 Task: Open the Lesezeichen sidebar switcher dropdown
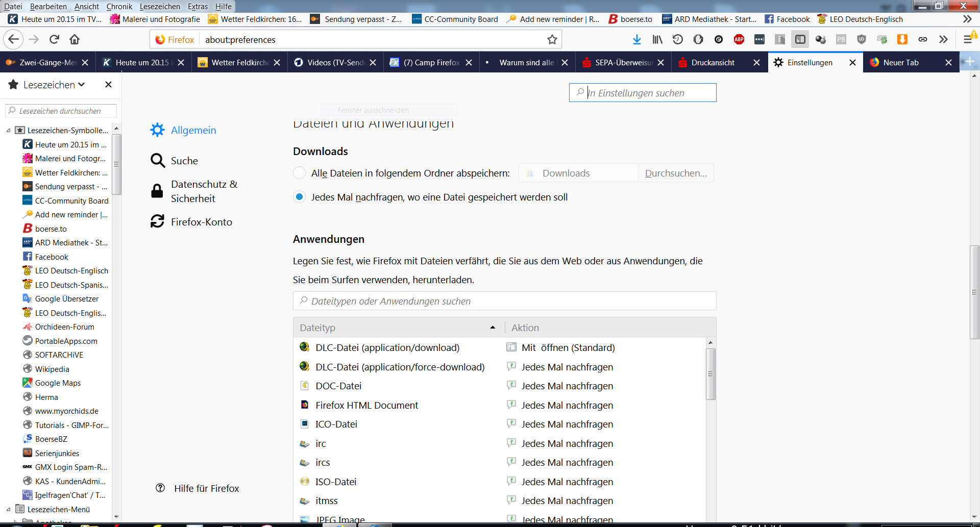click(x=54, y=85)
